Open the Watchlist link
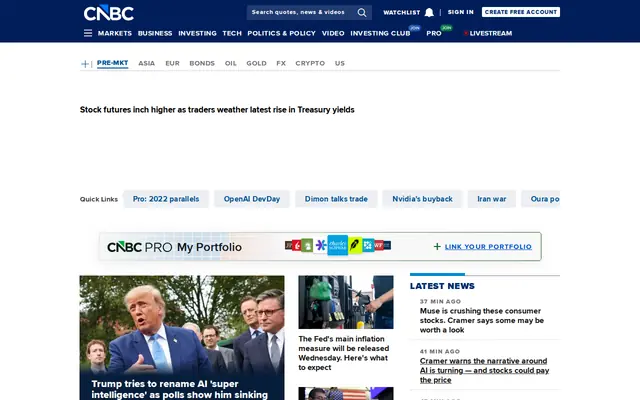Screen dimensions: 640x400 pos(402,13)
